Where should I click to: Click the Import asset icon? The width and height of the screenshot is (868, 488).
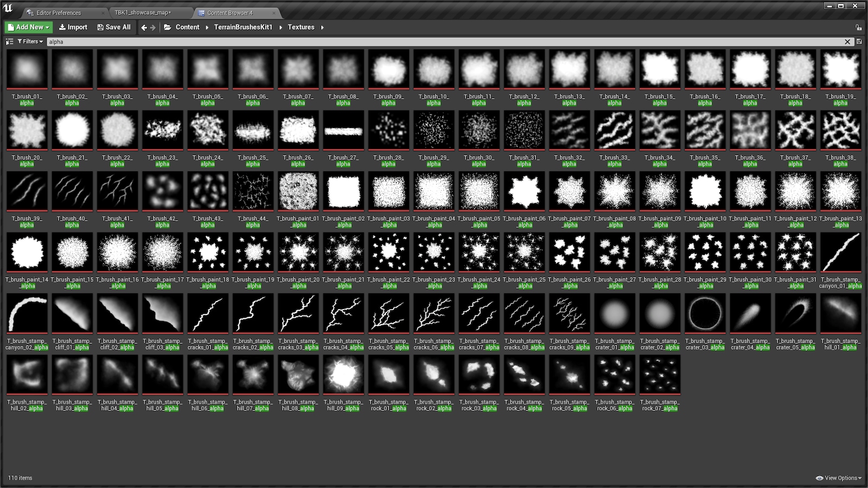click(63, 27)
